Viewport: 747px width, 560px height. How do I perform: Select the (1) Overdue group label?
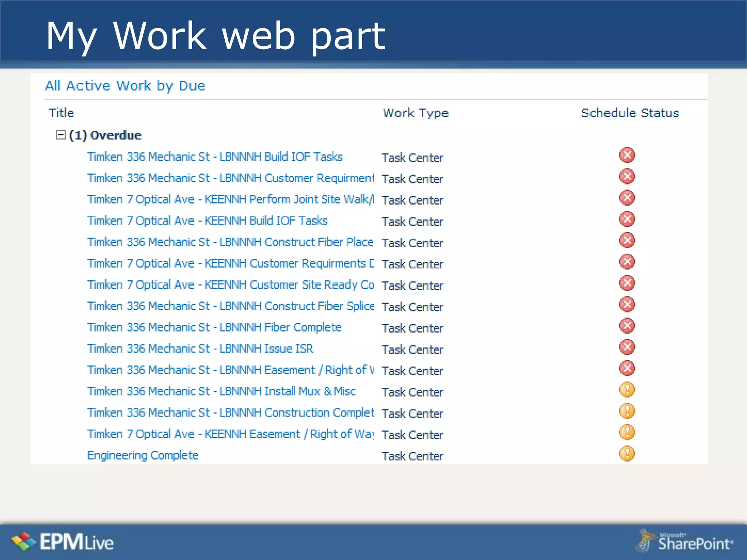105,135
